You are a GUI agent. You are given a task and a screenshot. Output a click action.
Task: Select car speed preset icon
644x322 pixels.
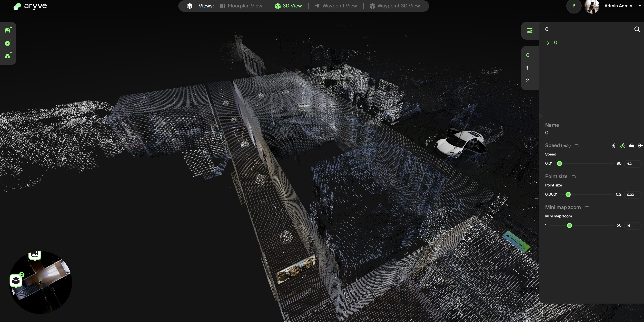[631, 146]
